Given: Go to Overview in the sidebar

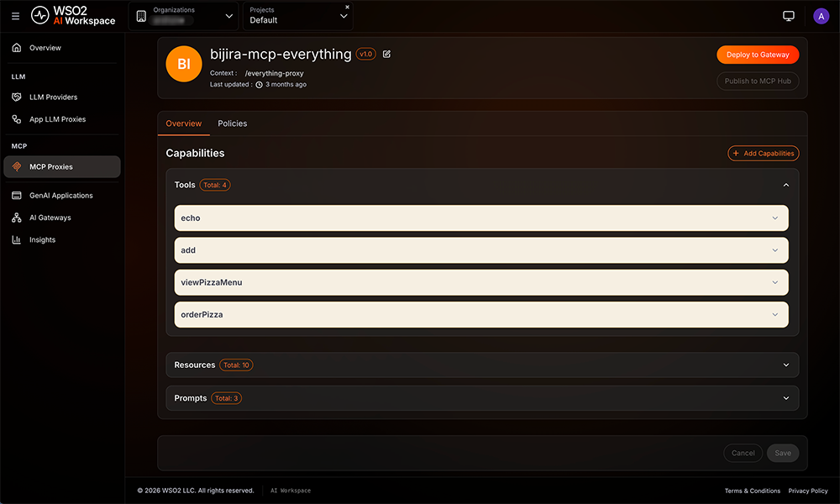Looking at the screenshot, I should pos(62,48).
